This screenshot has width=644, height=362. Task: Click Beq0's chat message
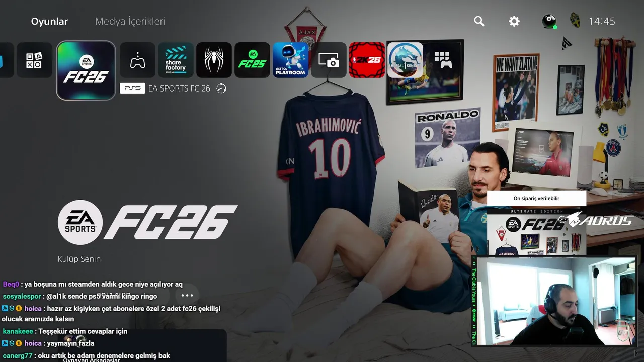[93, 284]
